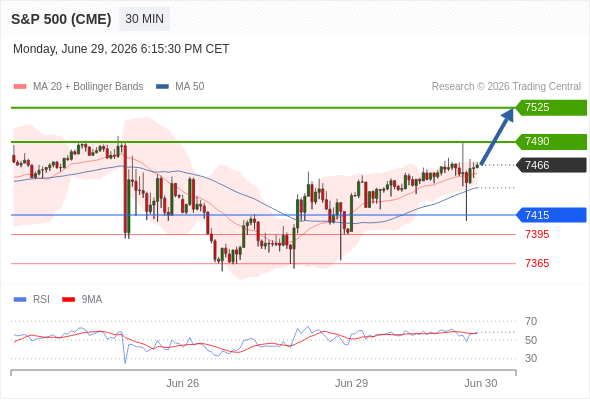Image resolution: width=590 pixels, height=400 pixels.
Task: Click the red 7395 support label
Action: point(537,234)
